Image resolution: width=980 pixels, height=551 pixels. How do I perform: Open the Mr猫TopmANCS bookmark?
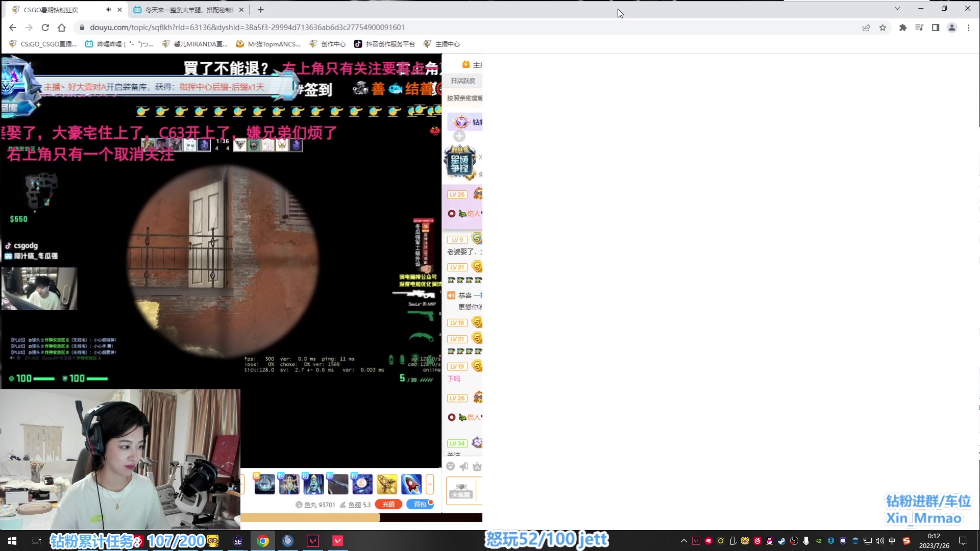tap(268, 44)
